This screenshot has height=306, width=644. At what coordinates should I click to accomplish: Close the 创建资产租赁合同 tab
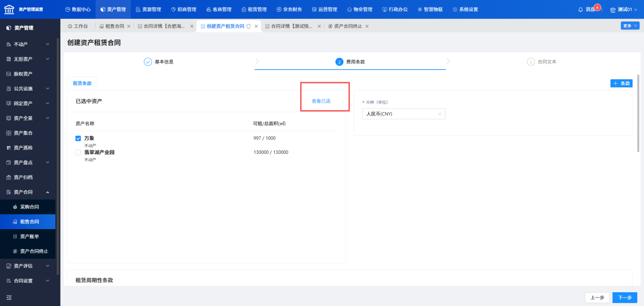256,26
